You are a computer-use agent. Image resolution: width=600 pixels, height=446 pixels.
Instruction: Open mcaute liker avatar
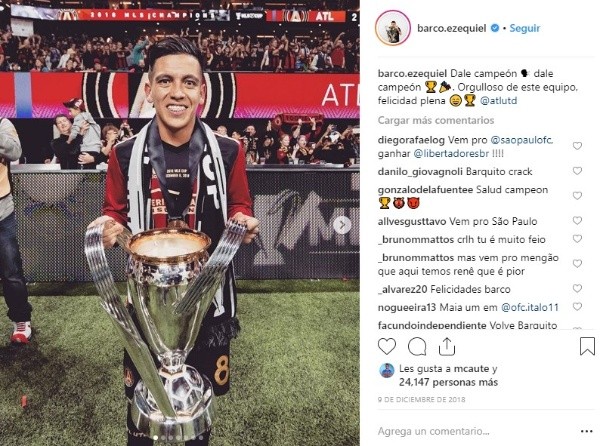[386, 371]
